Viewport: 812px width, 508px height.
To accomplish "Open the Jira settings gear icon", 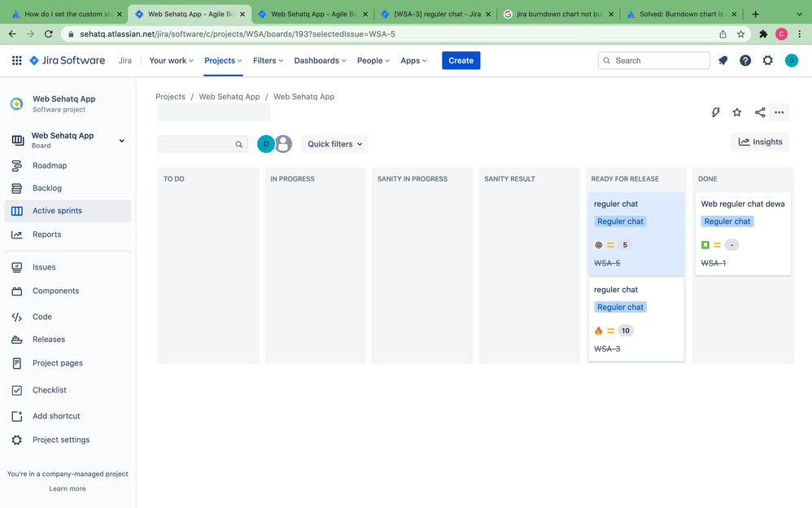I will pos(767,60).
